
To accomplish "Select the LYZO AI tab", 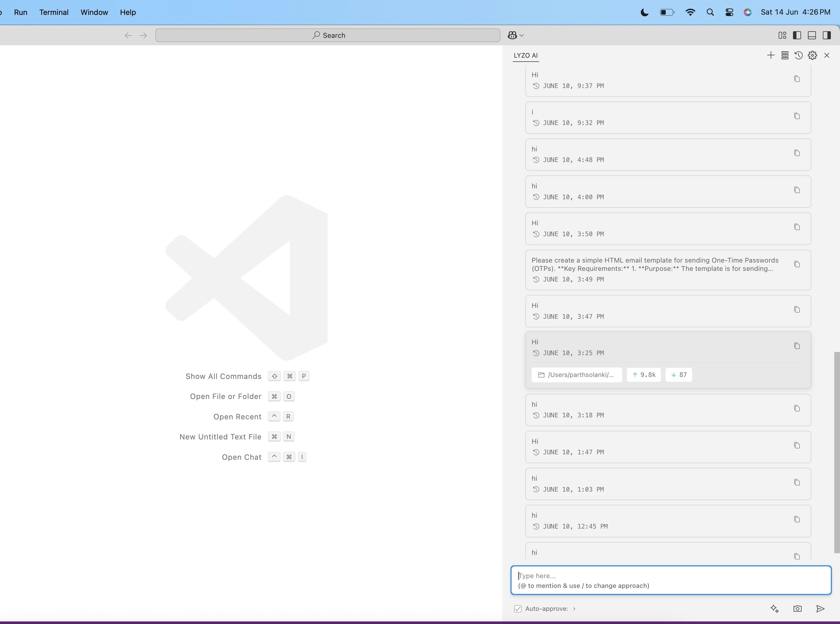I will point(525,56).
